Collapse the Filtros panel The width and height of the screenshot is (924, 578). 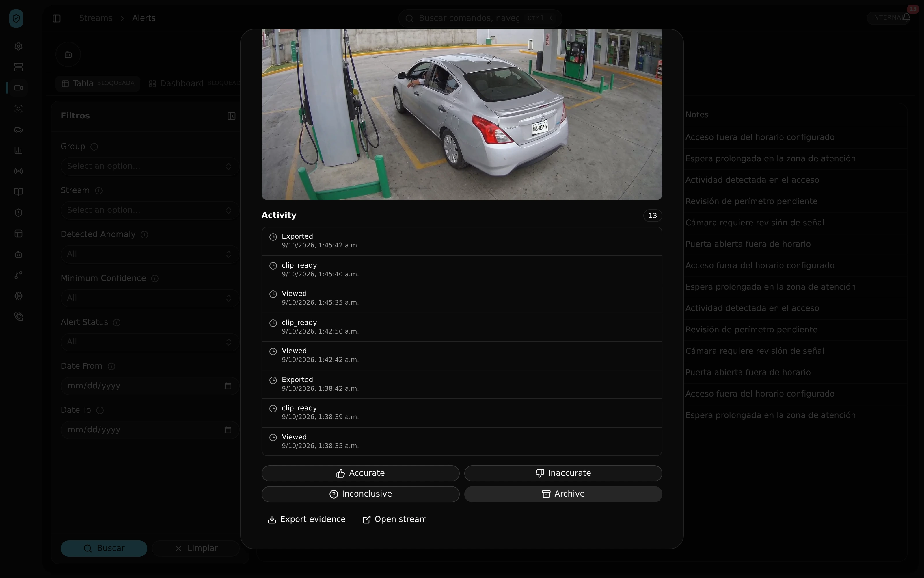click(231, 116)
